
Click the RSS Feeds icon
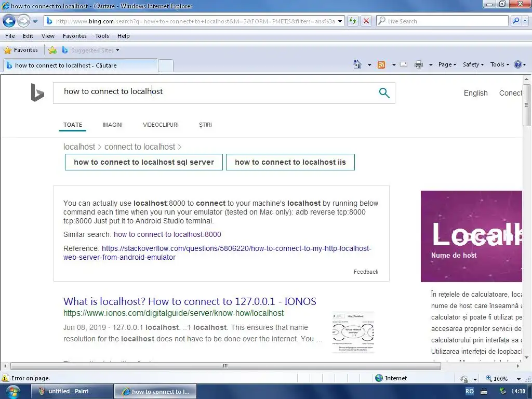[381, 64]
